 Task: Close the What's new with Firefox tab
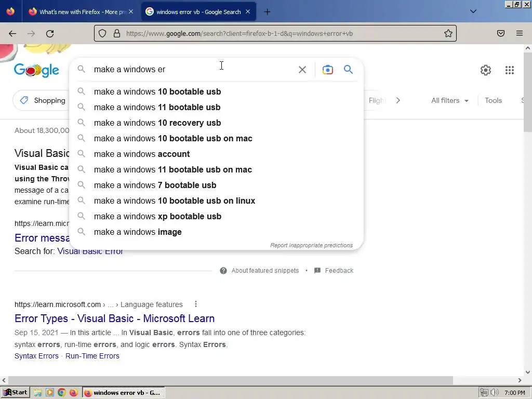131,12
